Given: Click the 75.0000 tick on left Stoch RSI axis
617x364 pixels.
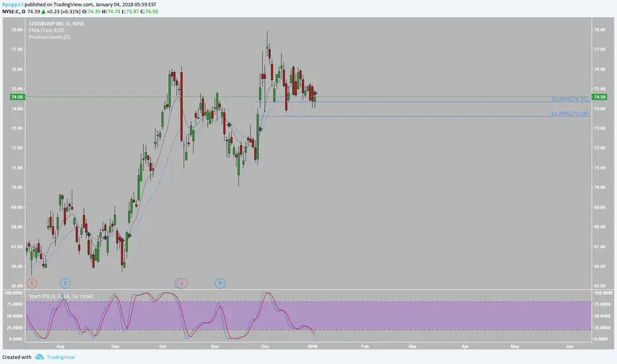Looking at the screenshot, I should point(15,304).
